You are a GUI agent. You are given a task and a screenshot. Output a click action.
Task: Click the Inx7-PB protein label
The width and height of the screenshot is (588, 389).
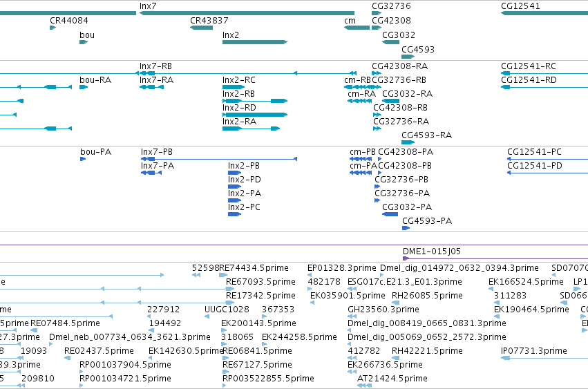[157, 152]
